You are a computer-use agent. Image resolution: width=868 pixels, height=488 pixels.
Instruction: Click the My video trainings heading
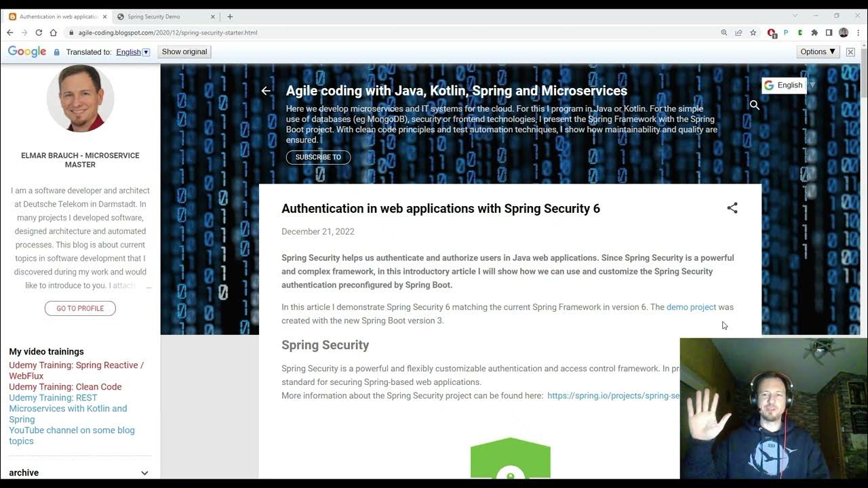46,352
